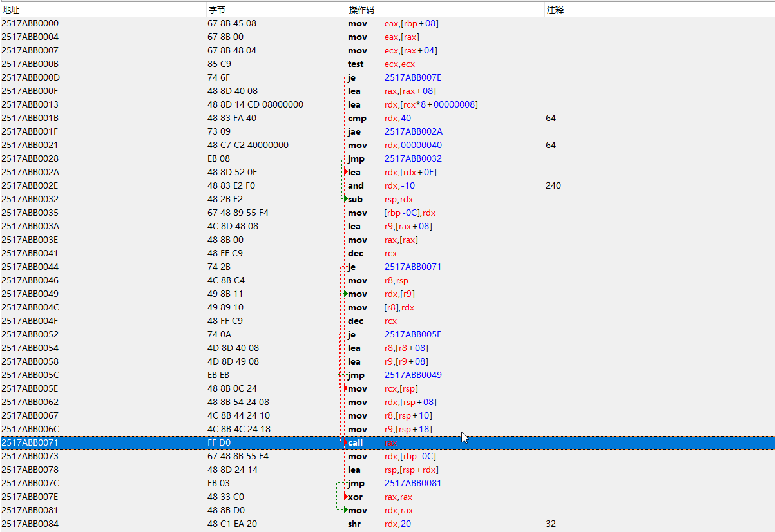Select je 2517ABB007E jump instruction
This screenshot has width=775, height=532.
click(395, 77)
